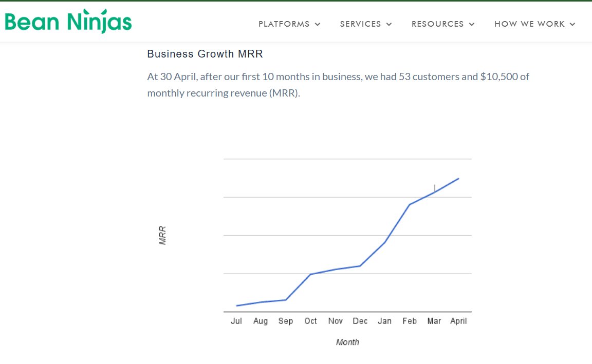Click the 'Month' x-axis title
Viewport: 592px width, 364px height.
(347, 342)
